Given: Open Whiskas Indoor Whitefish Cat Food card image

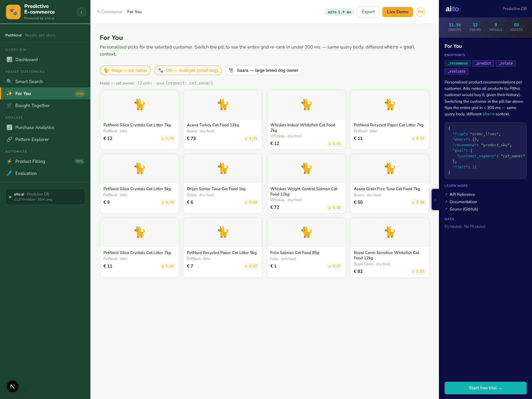Looking at the screenshot, I should (306, 105).
